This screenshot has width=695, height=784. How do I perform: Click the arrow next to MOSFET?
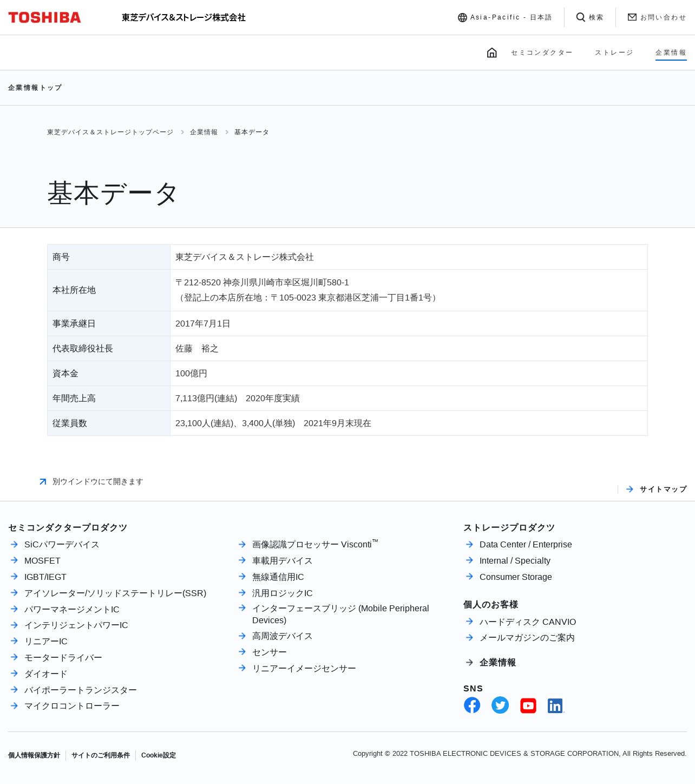(15, 560)
